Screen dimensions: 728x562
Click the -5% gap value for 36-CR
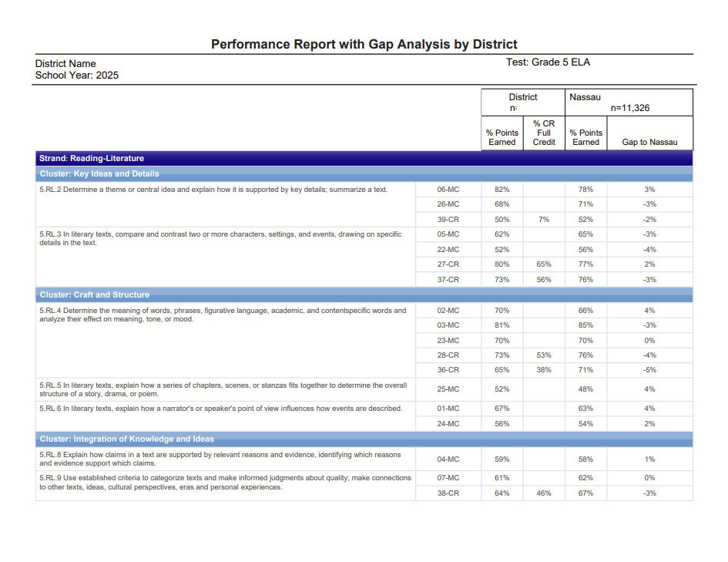(649, 370)
